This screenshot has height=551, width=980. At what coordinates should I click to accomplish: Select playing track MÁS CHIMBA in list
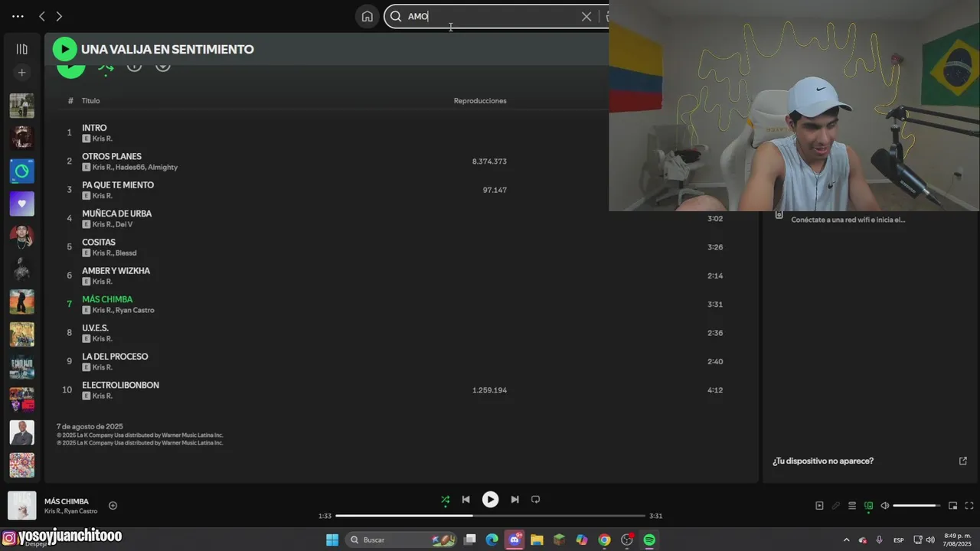(x=107, y=299)
